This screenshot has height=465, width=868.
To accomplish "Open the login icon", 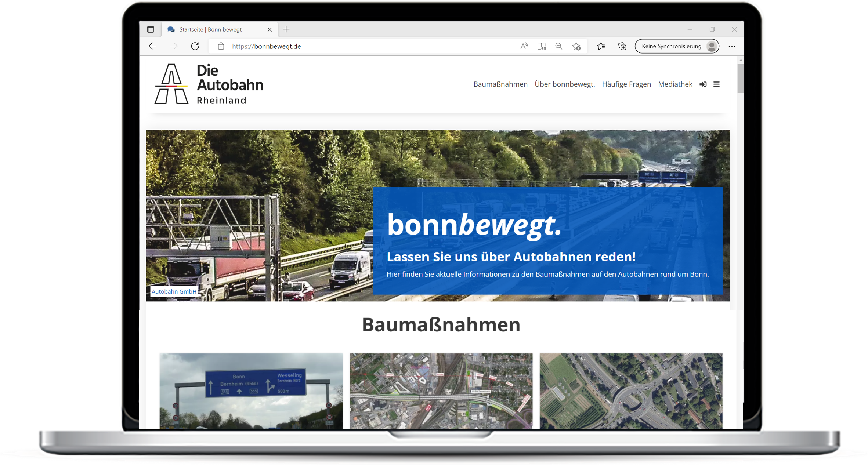I will [x=703, y=84].
